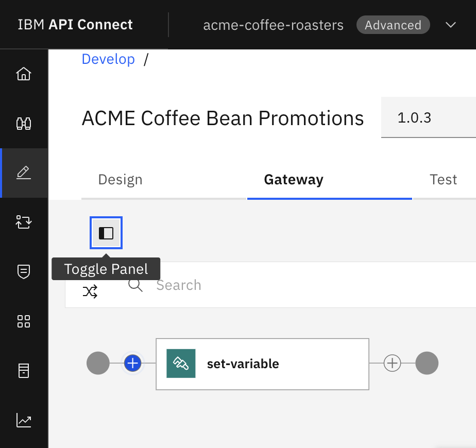
Task: Select the Develop pencil icon
Action: click(24, 173)
